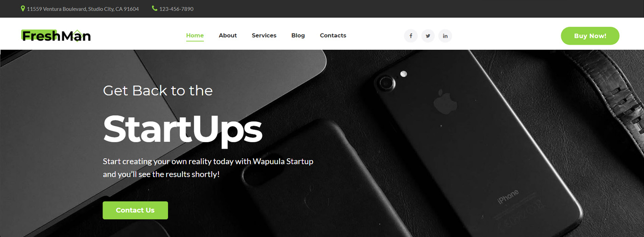Open the LinkedIn social icon
Screen dimensions: 644x237
tap(445, 36)
